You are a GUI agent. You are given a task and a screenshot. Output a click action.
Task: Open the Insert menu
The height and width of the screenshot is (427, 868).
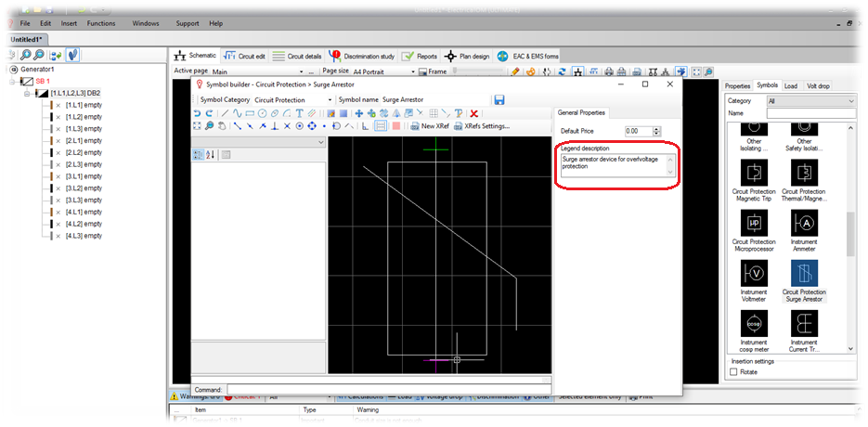pos(70,23)
